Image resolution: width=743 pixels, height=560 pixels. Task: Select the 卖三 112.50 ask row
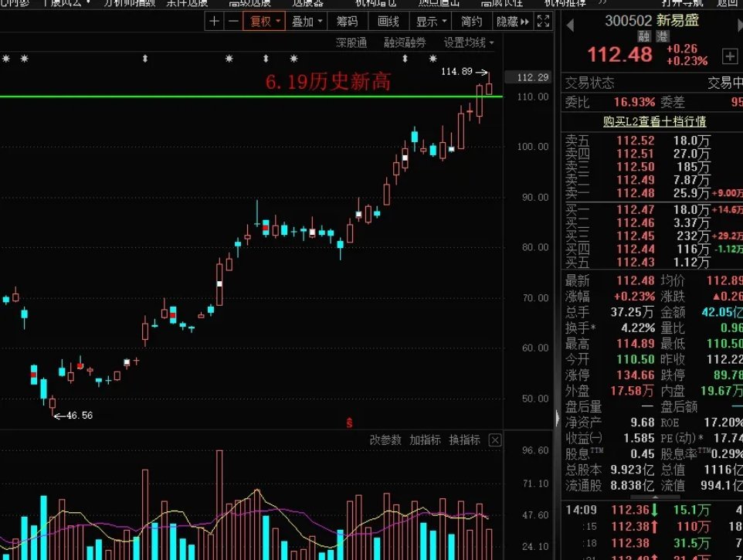(652, 167)
